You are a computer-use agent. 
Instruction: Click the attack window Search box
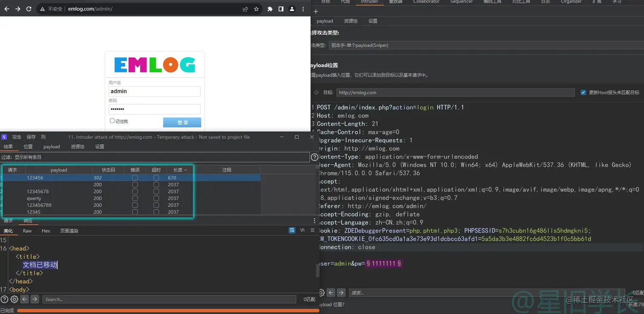click(x=169, y=299)
